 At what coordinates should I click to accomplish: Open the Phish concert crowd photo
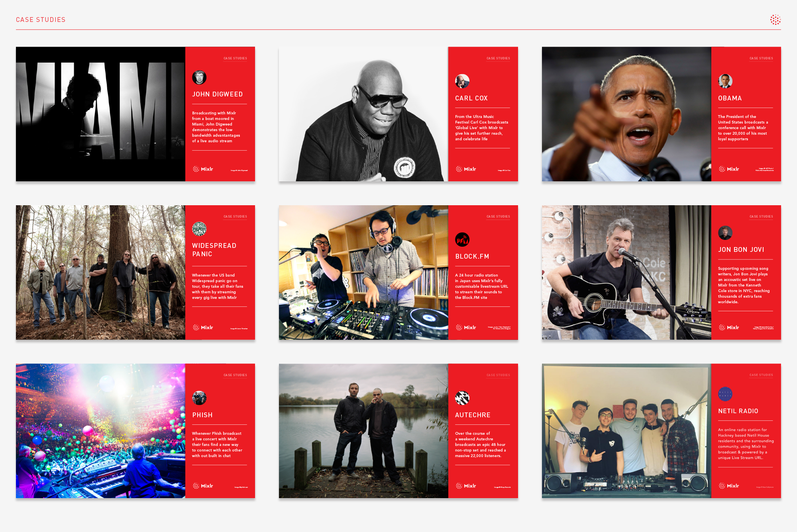point(100,431)
